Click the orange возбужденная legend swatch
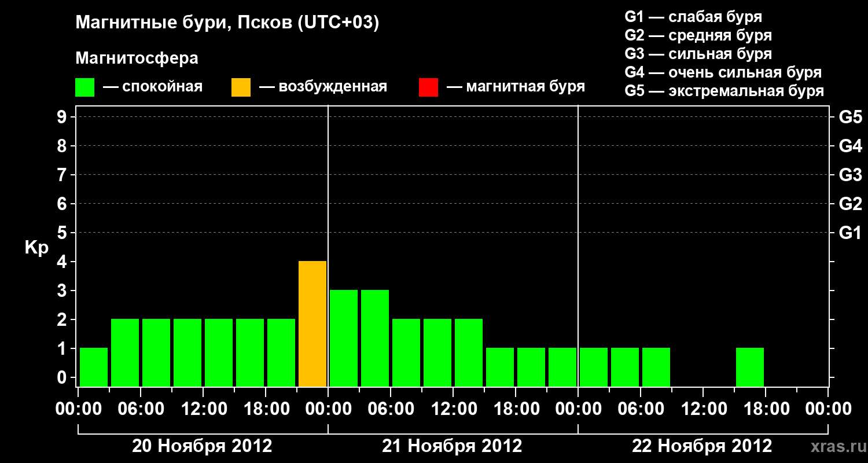 [241, 87]
